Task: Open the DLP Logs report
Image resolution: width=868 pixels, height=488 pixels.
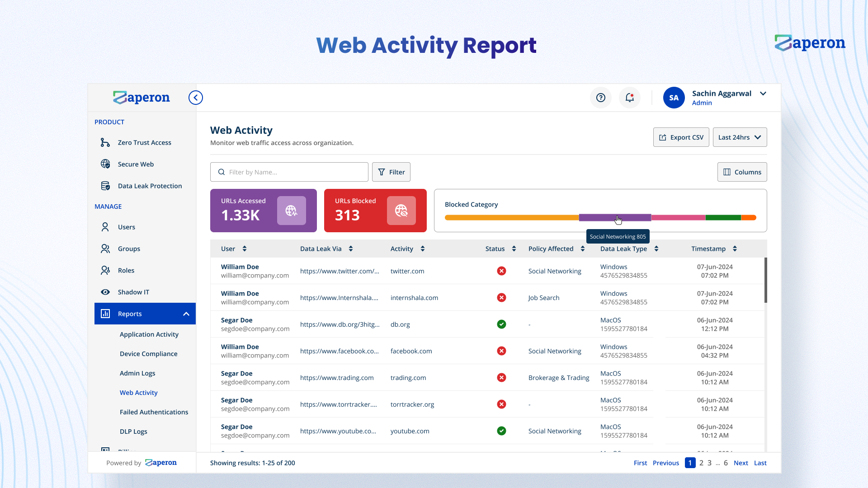Action: click(133, 432)
